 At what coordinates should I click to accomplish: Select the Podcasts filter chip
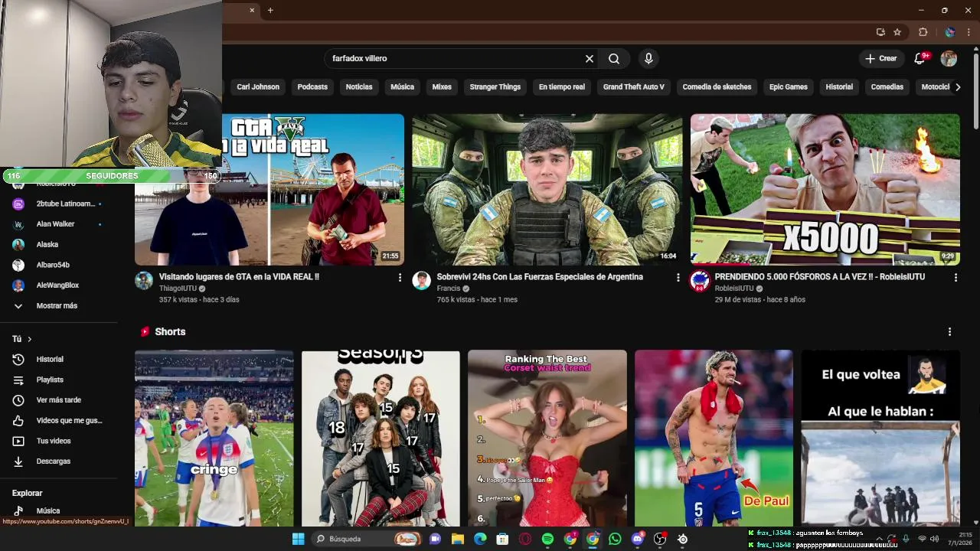pyautogui.click(x=312, y=87)
